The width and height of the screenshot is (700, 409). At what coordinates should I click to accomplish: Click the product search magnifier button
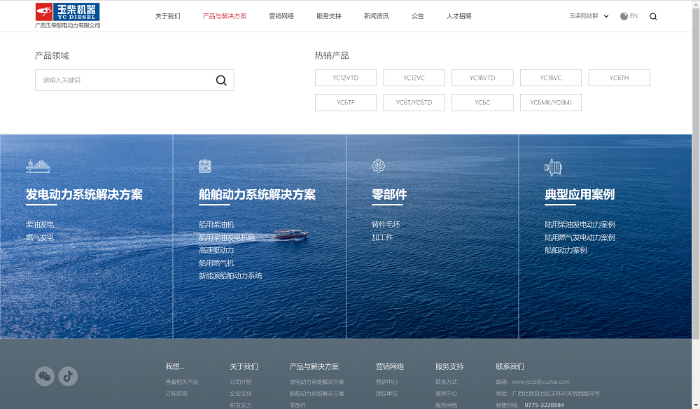[221, 80]
